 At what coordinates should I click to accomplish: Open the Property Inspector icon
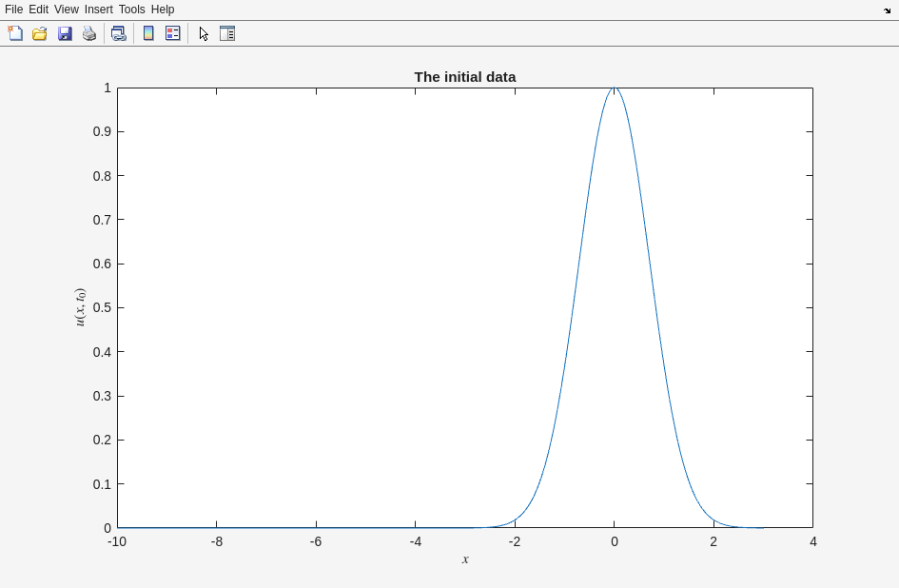tap(227, 33)
